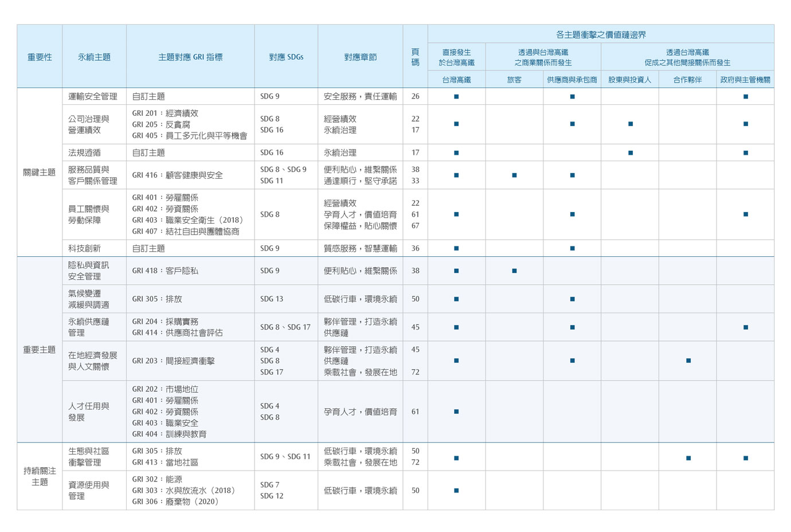Select SDG 8、SDG 17 cell
The image size is (791, 532).
point(286,327)
